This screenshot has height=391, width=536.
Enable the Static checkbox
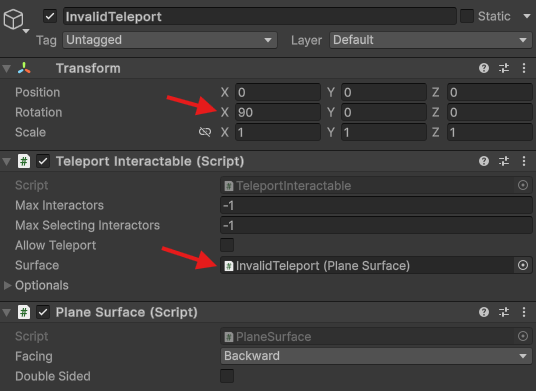467,16
